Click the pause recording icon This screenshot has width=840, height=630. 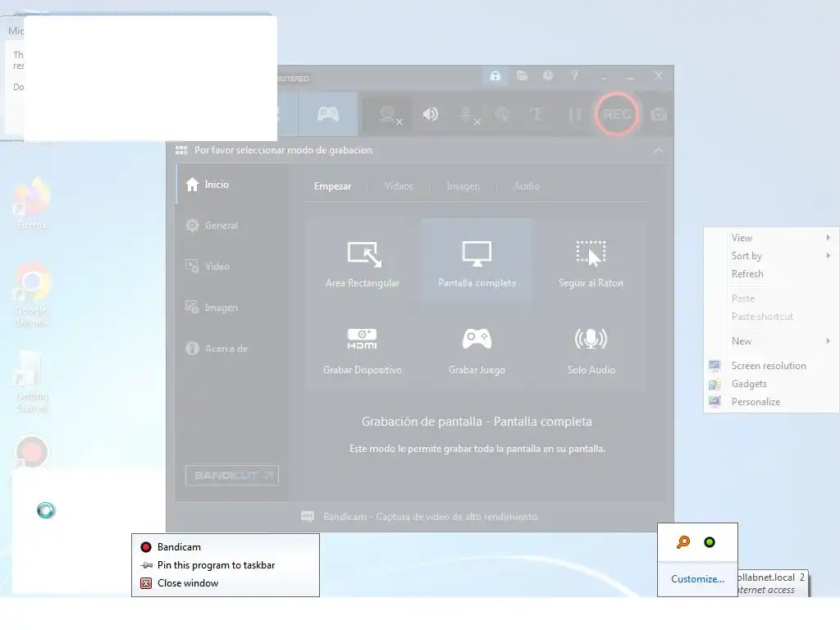[574, 114]
